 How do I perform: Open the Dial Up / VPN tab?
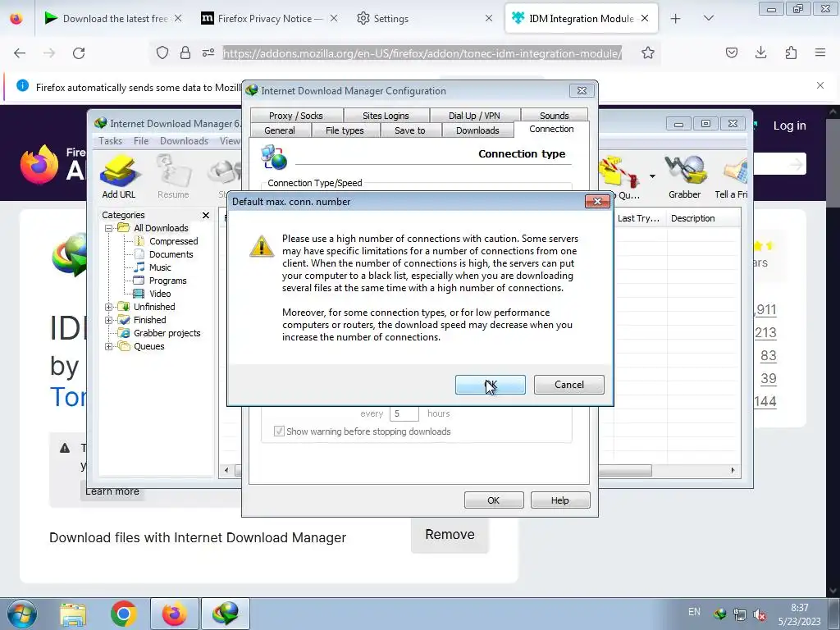coord(474,115)
